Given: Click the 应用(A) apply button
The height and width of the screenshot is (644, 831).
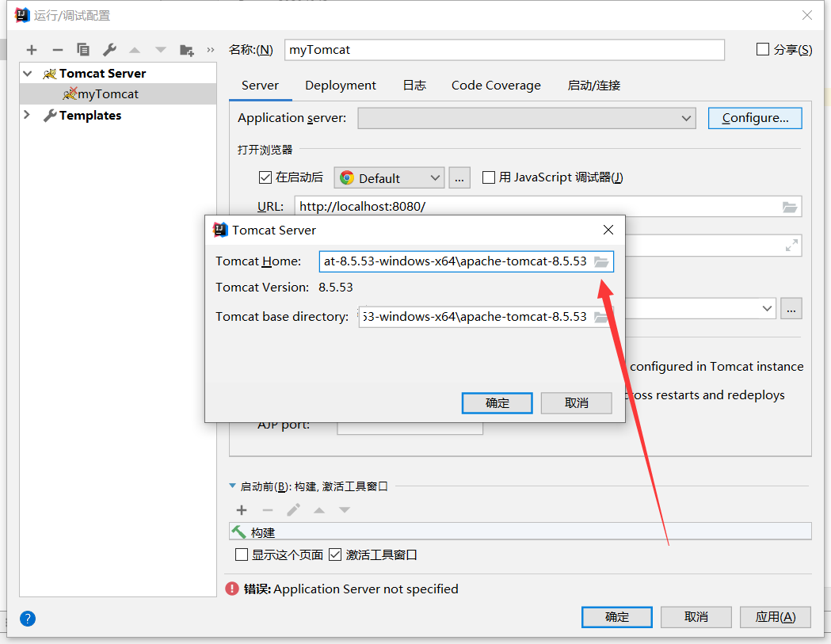Looking at the screenshot, I should (776, 617).
